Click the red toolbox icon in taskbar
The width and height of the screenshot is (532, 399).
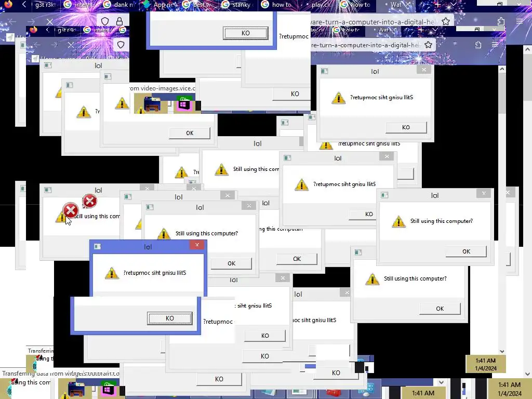point(333,392)
